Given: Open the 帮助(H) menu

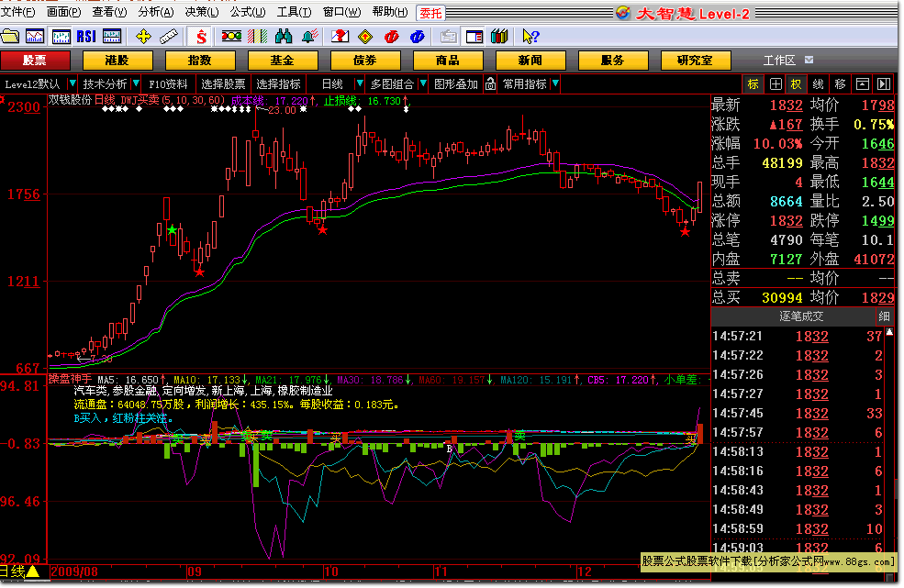Looking at the screenshot, I should click(390, 12).
